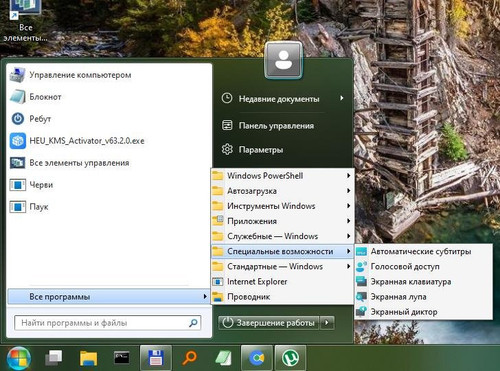The height and width of the screenshot is (371, 500).
Task: Expand the Автозагрузка folder
Action: (282, 191)
